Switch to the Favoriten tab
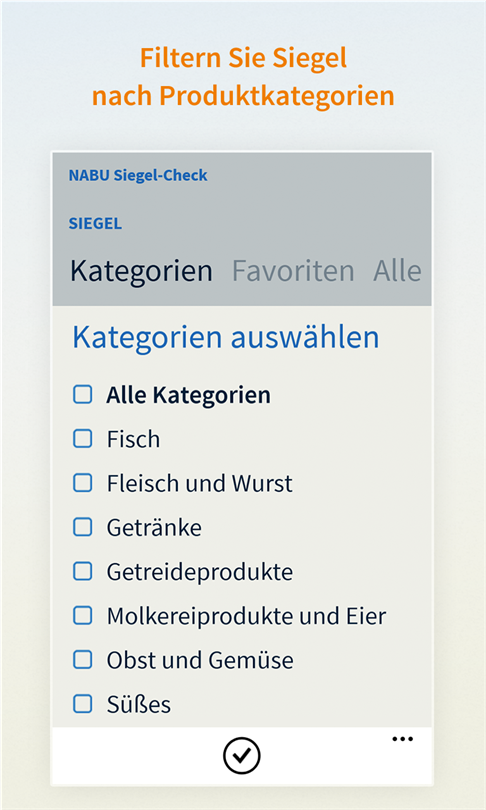 tap(293, 271)
